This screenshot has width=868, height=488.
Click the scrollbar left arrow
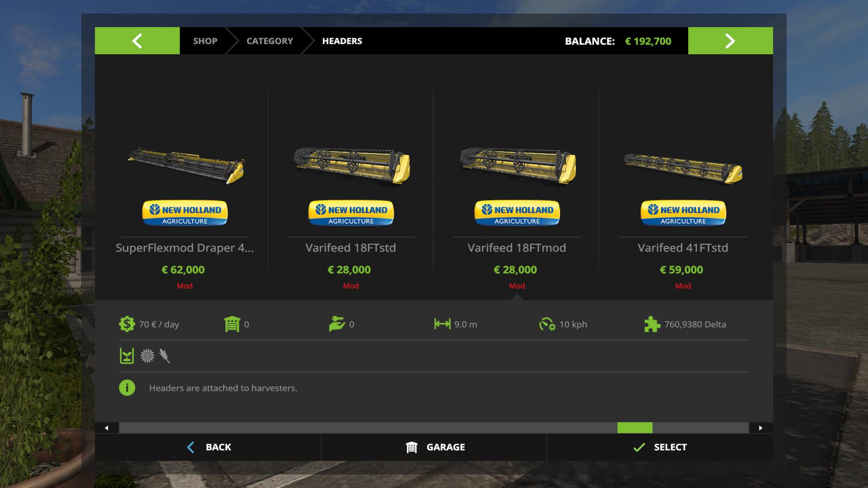click(x=107, y=428)
